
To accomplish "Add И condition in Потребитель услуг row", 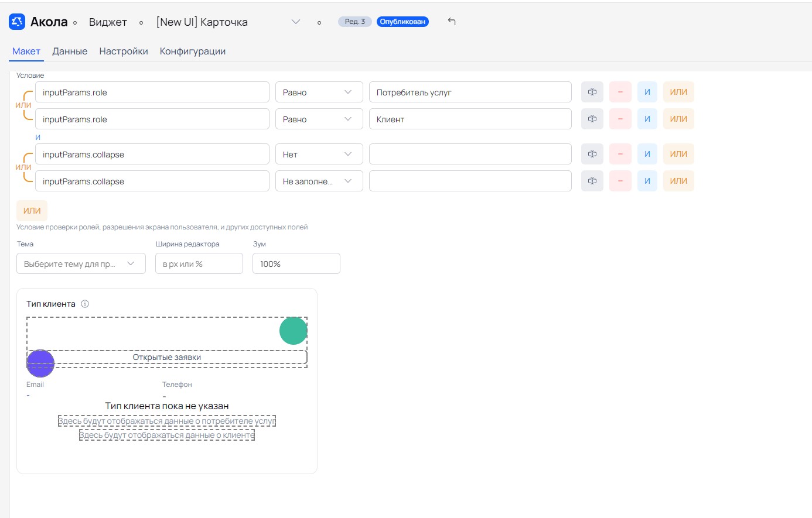I will (x=647, y=92).
